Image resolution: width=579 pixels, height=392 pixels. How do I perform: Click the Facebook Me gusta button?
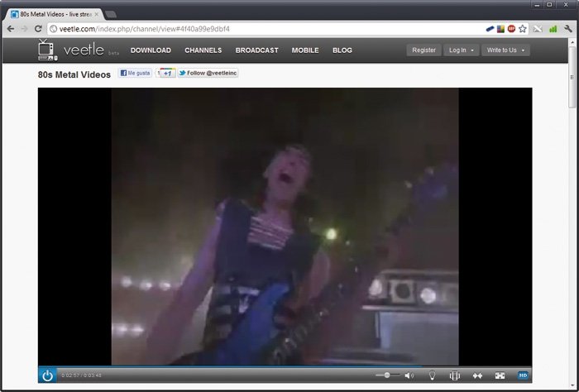coord(135,73)
